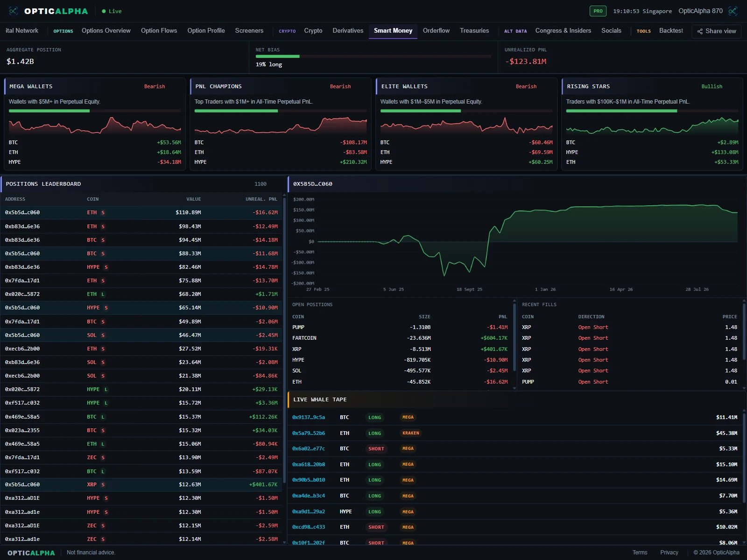Sort by UNREAL. PNL column header
This screenshot has width=747, height=560.
[x=261, y=199]
